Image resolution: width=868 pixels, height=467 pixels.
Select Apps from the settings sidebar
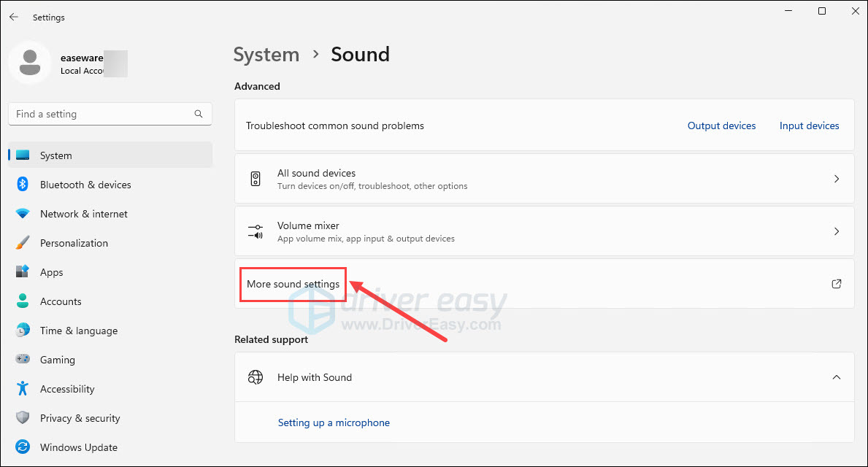pyautogui.click(x=51, y=272)
